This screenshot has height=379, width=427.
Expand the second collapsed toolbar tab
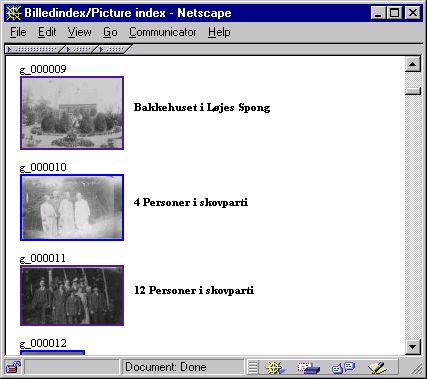coord(79,49)
